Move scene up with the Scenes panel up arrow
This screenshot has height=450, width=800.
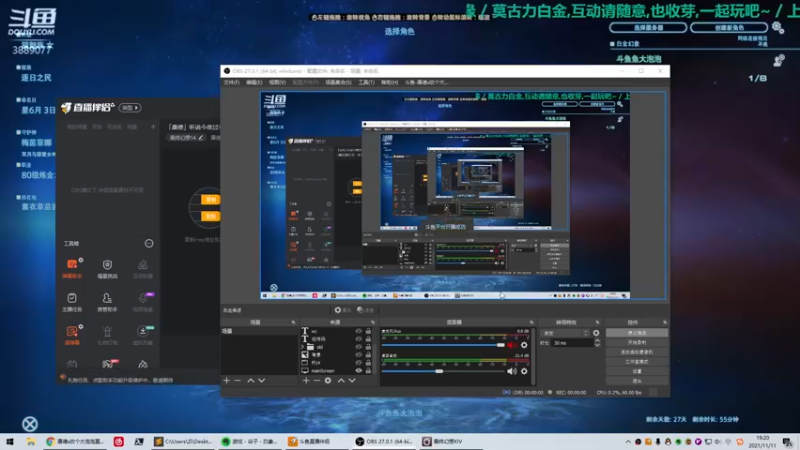point(251,381)
